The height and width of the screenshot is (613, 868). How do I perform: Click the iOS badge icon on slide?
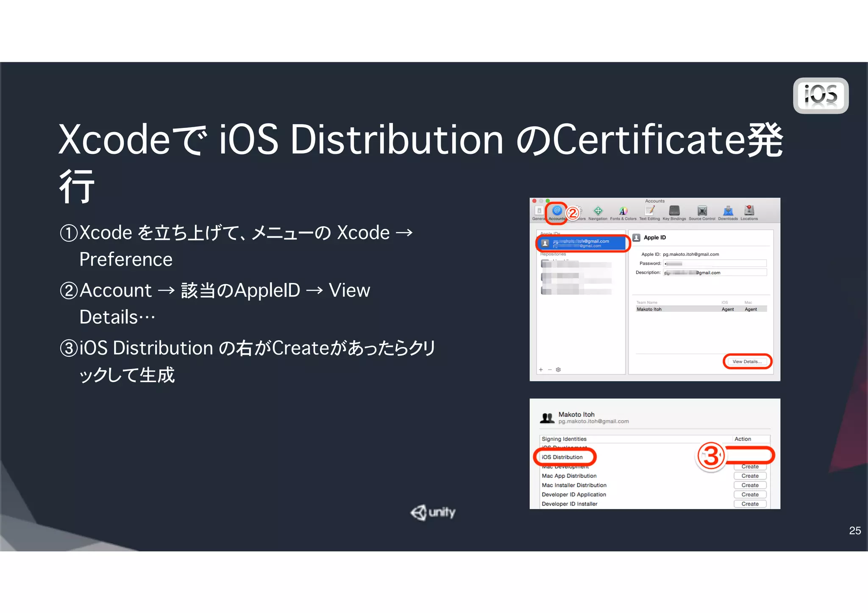coord(821,95)
